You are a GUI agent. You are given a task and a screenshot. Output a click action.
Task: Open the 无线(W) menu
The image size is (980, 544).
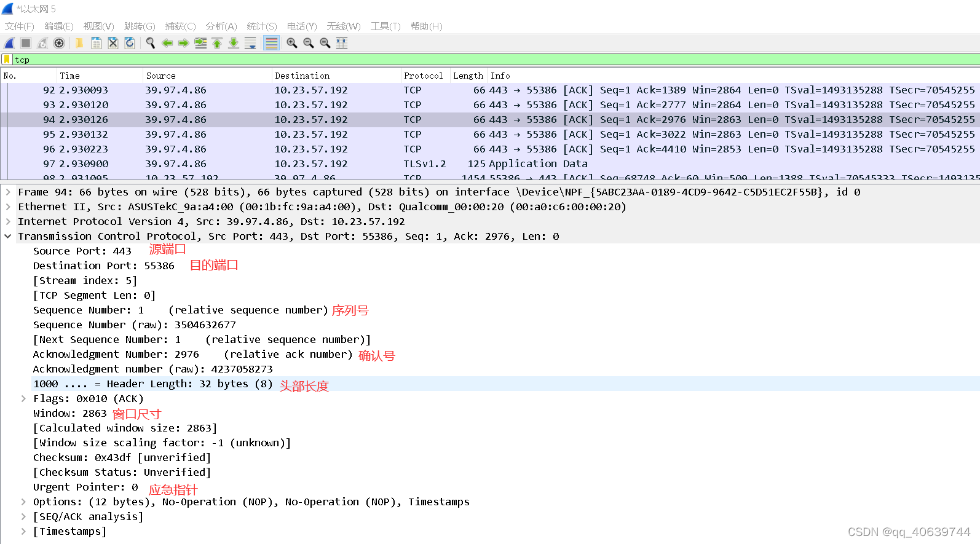click(x=344, y=26)
